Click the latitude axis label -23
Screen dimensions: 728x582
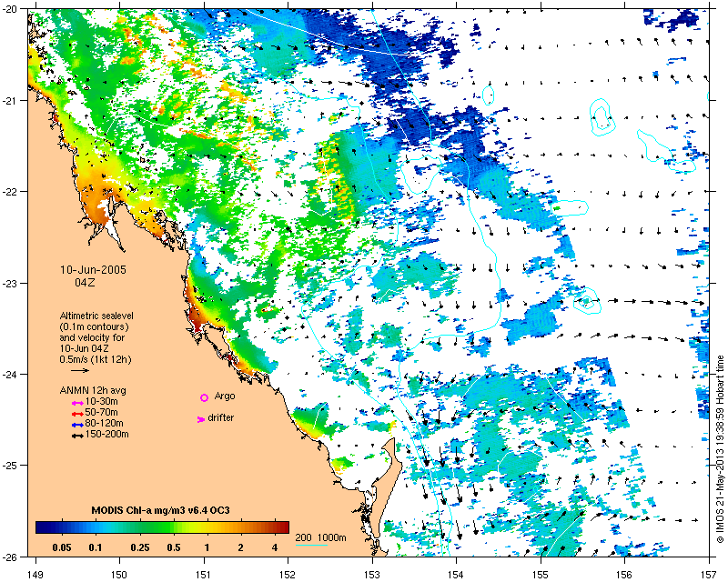(10, 283)
